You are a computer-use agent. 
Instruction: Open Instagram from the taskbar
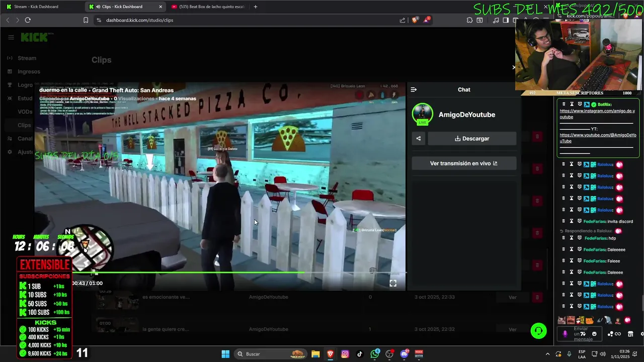(345, 354)
